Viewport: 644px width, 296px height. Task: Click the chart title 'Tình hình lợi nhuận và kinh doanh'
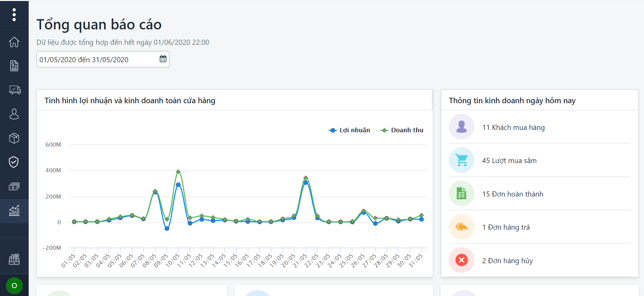point(130,100)
